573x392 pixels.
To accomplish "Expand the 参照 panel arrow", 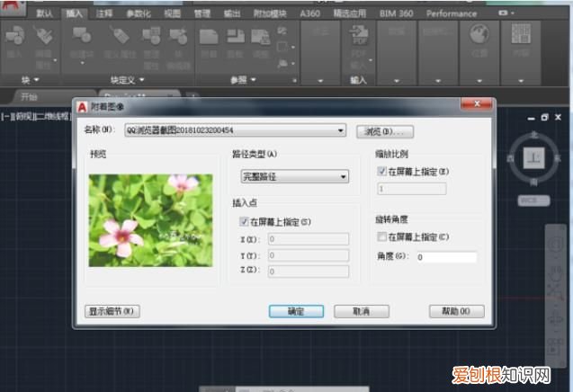I will (254, 79).
